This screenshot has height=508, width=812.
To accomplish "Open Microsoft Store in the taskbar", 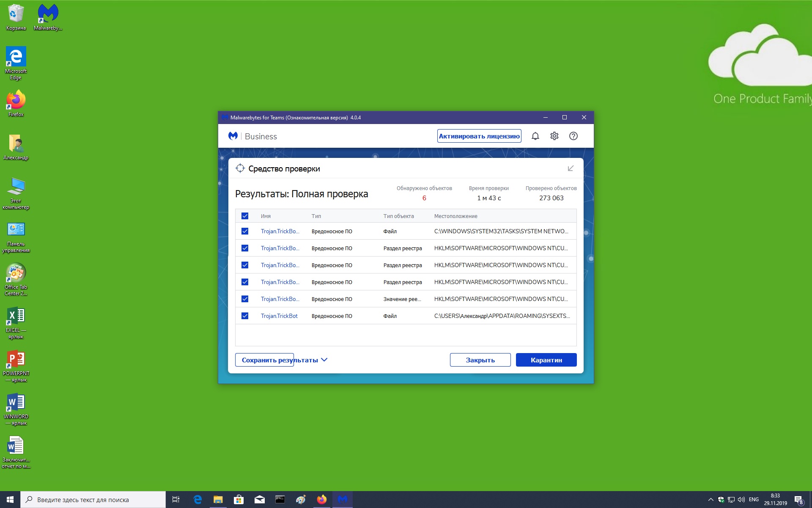I will (x=239, y=500).
